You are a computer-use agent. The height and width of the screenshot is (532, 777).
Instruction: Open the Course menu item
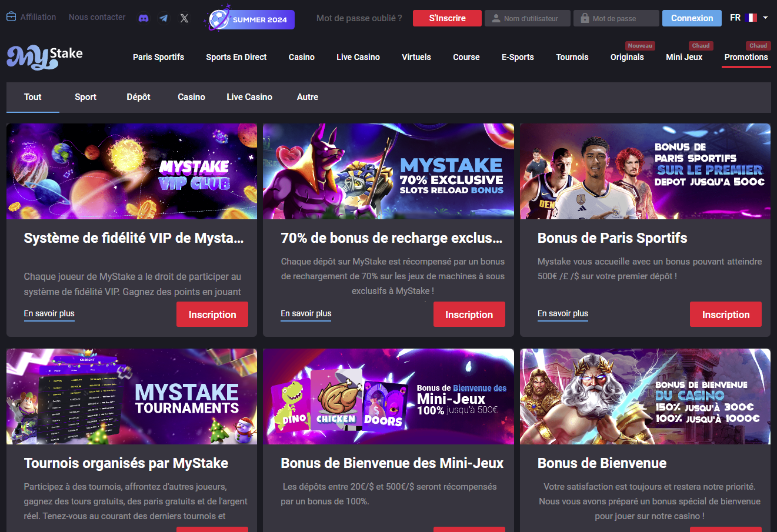466,57
